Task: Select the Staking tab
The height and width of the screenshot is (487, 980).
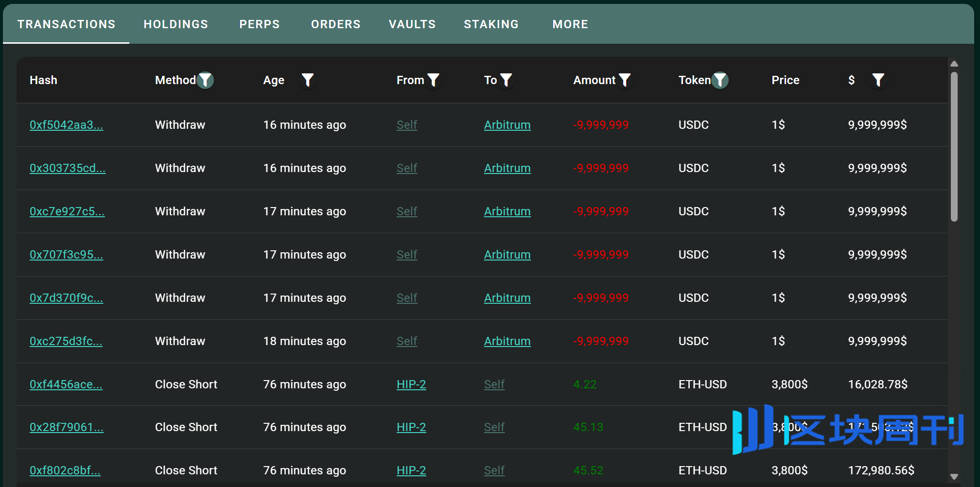Action: tap(491, 24)
